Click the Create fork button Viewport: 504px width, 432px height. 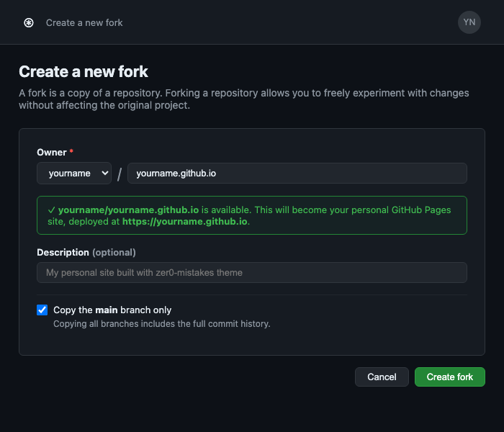point(450,377)
